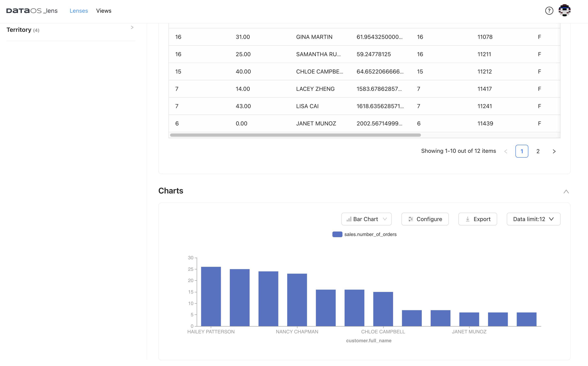Select page 1 in pagination

click(x=522, y=151)
